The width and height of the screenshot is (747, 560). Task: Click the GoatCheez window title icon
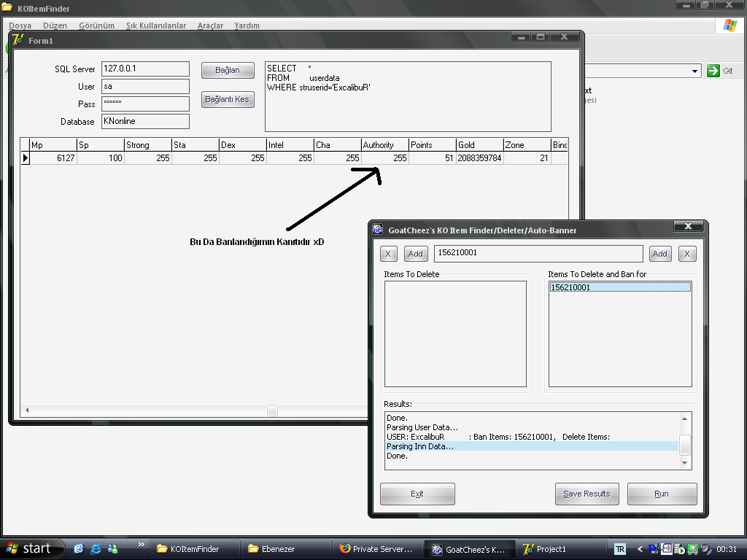click(x=378, y=230)
